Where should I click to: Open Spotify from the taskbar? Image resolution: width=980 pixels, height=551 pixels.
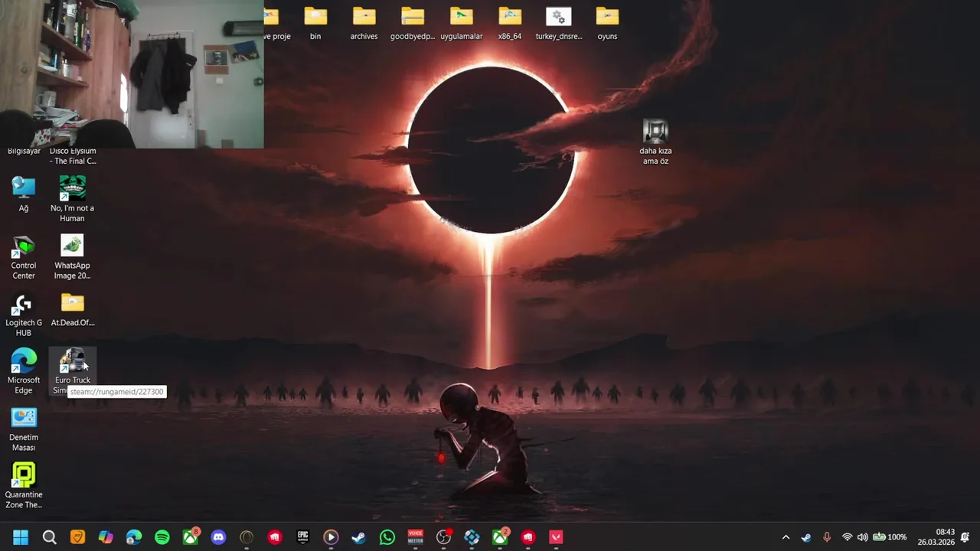pos(162,537)
